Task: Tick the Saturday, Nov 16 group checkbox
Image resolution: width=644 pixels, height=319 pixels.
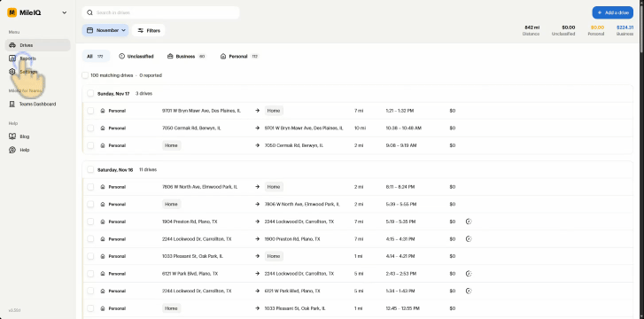Action: (90, 170)
